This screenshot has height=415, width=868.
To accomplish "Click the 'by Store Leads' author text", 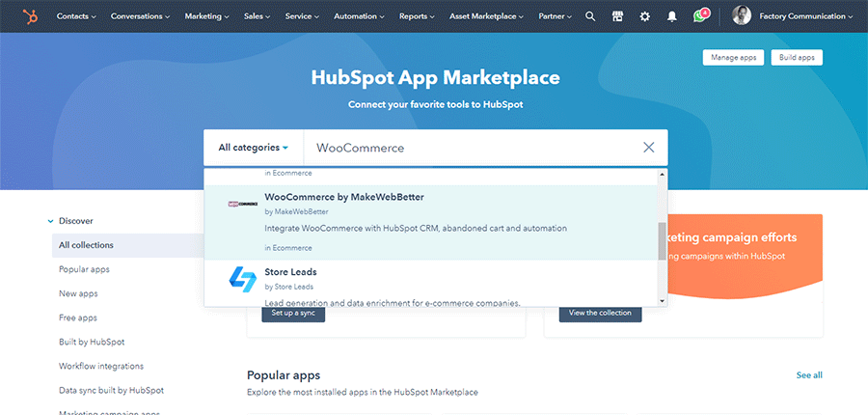I will click(289, 287).
